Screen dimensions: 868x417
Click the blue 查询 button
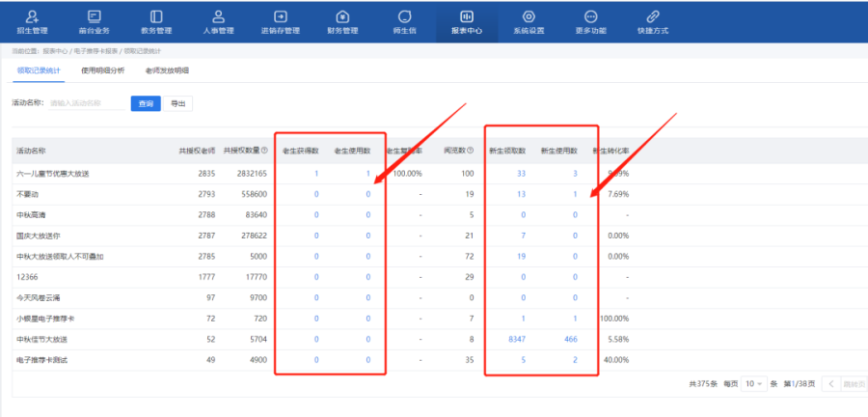pos(146,102)
